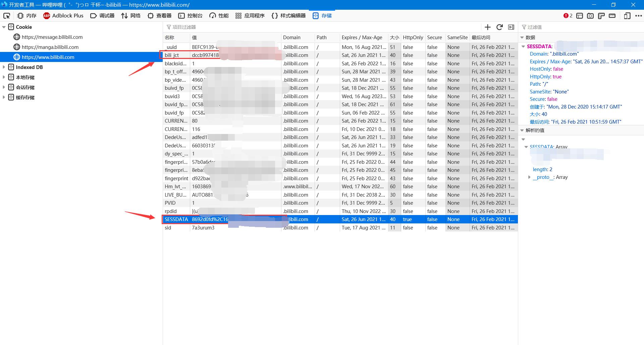Select the sid cookie name cell

[x=176, y=228]
